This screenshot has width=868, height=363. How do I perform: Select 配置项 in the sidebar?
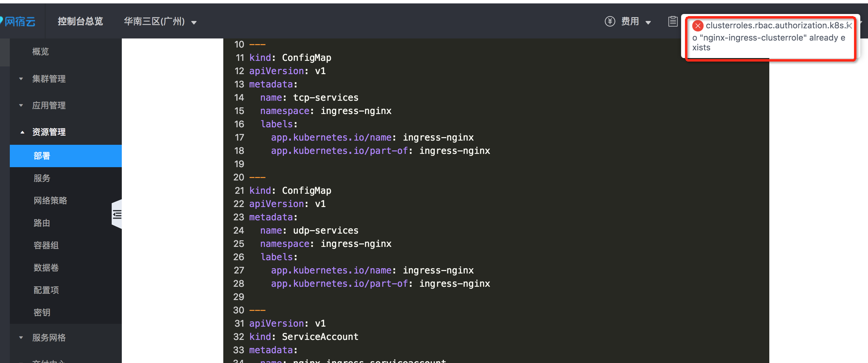point(46,290)
